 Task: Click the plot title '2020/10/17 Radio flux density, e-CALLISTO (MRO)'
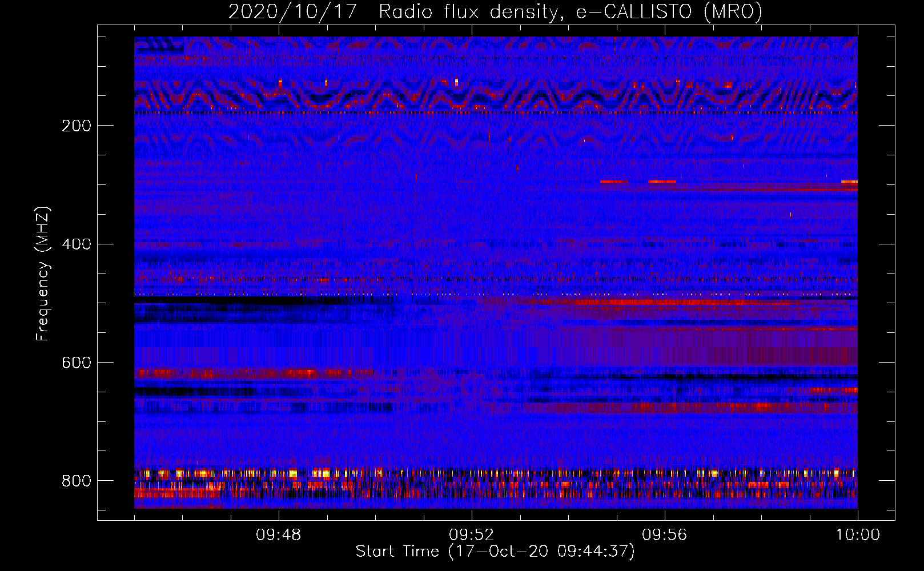point(495,11)
